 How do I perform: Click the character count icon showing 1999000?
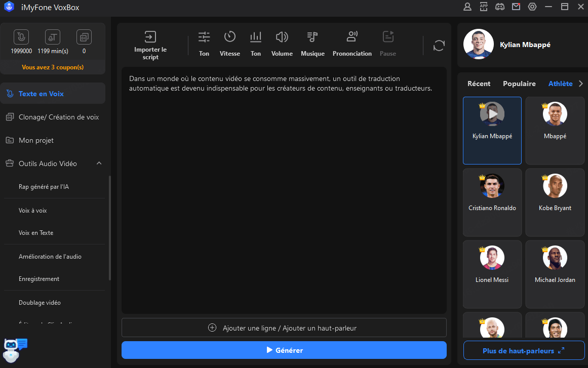click(x=21, y=37)
